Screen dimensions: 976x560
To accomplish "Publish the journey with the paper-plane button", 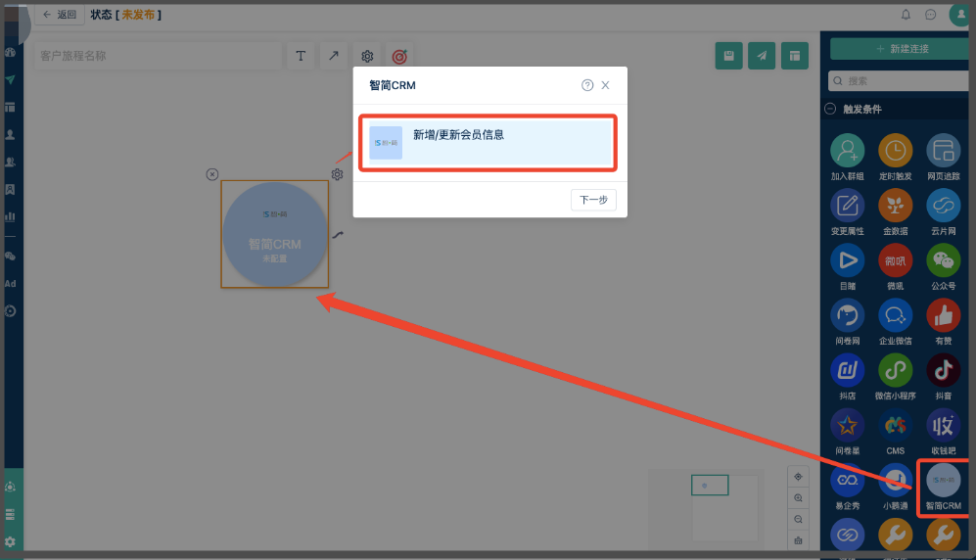I will tap(762, 56).
